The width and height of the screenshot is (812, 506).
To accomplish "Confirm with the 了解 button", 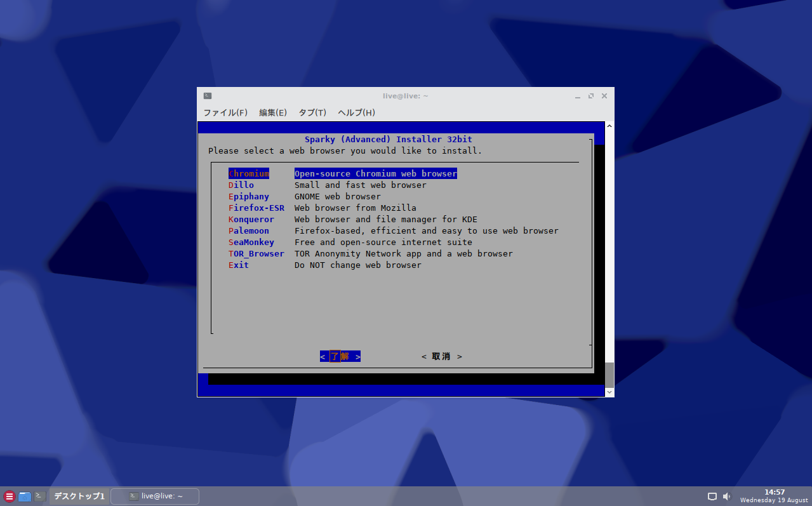I will (x=340, y=357).
